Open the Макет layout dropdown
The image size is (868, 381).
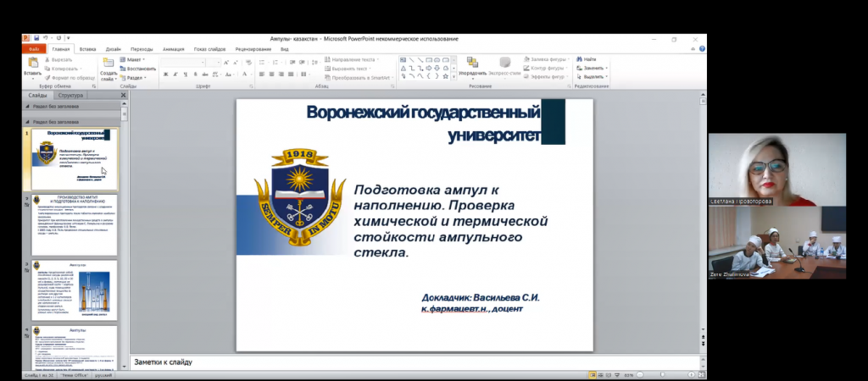click(132, 60)
